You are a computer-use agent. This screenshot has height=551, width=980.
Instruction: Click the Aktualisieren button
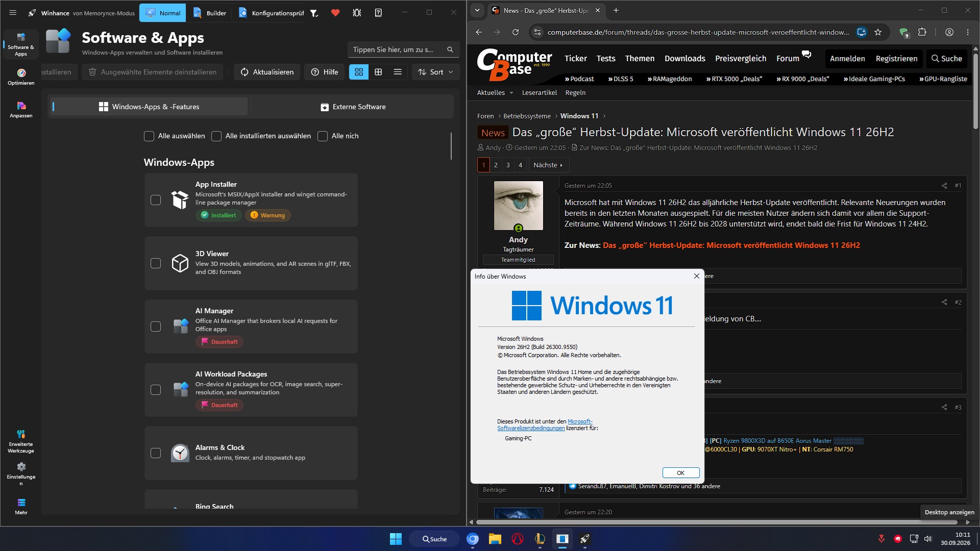click(x=267, y=72)
